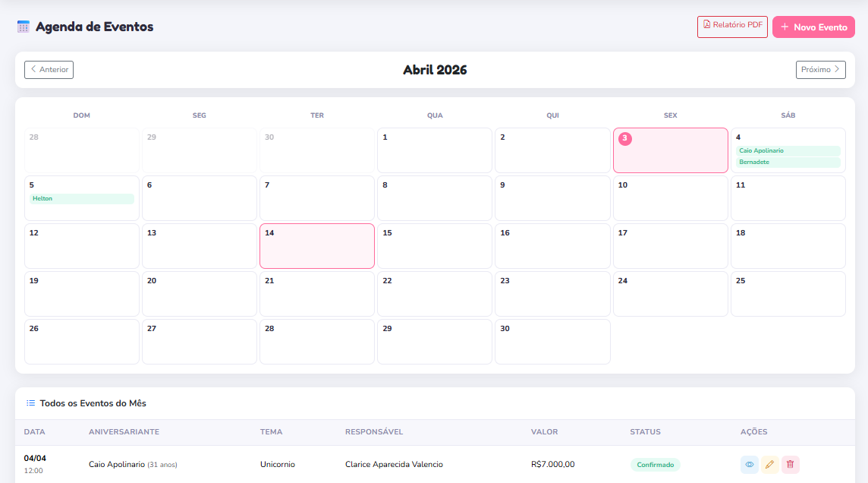View the Caio Apolinario event details (eye icon)

point(749,464)
